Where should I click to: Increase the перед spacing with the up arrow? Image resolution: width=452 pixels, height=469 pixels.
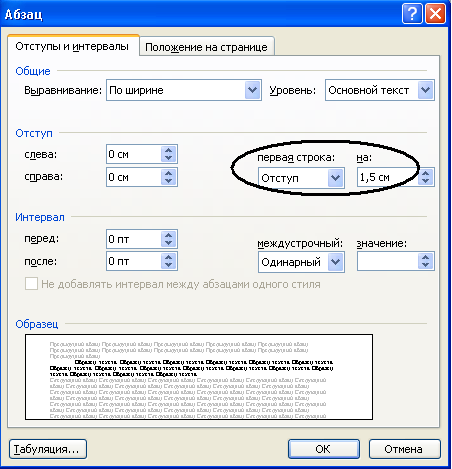click(169, 235)
